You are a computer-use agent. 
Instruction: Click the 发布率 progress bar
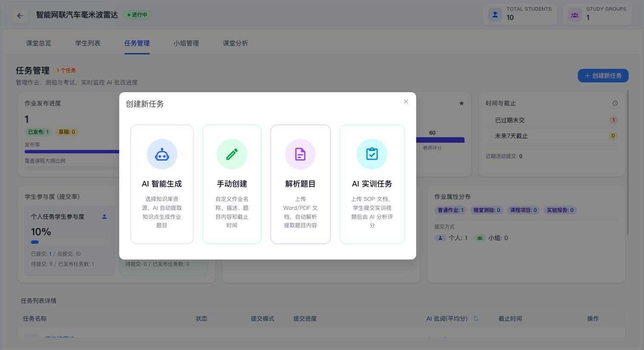72,152
